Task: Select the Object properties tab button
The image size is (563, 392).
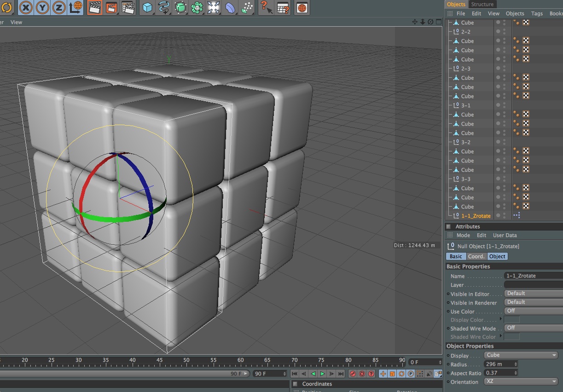Action: tap(498, 256)
